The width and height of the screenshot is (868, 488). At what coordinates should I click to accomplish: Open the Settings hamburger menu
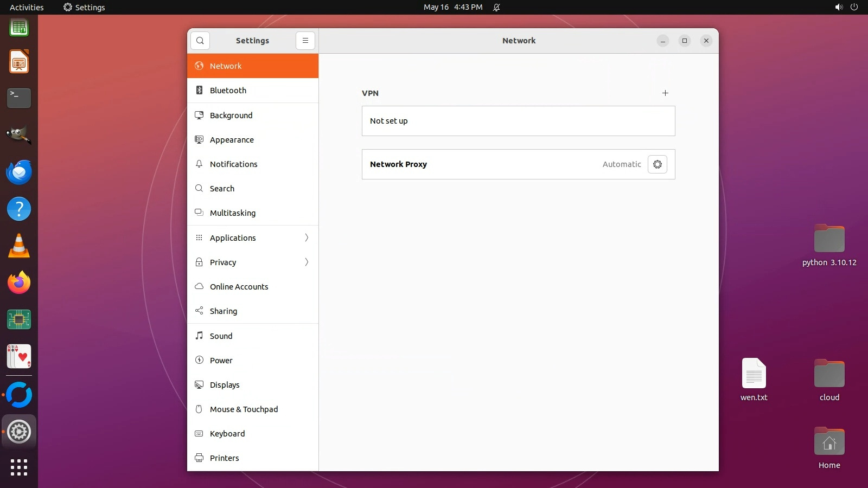(305, 41)
